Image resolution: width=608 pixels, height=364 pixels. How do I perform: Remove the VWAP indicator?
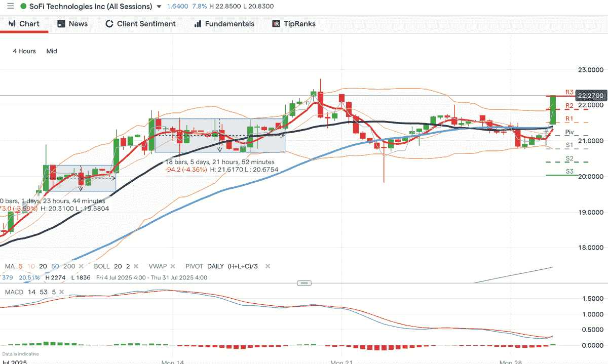click(x=173, y=266)
